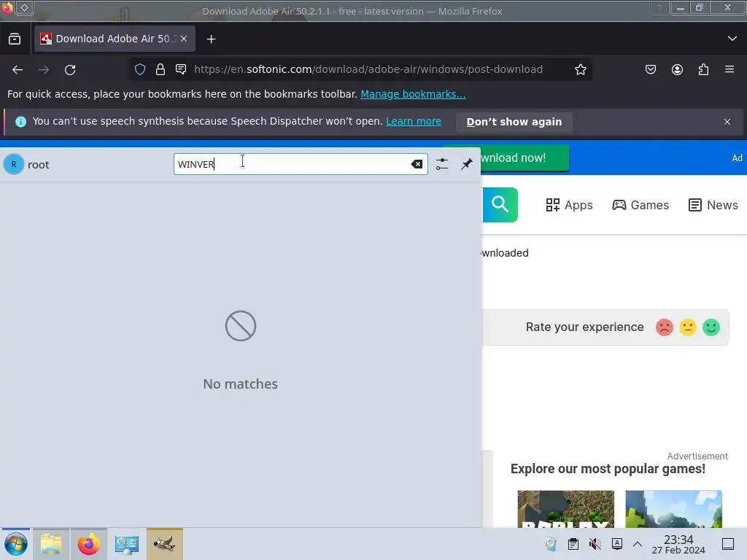View site security padlock information

[x=160, y=69]
